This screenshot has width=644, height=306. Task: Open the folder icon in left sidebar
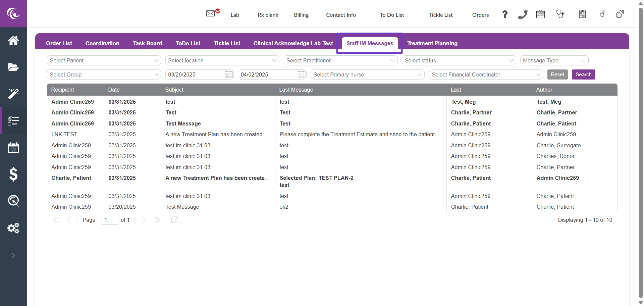click(x=13, y=67)
